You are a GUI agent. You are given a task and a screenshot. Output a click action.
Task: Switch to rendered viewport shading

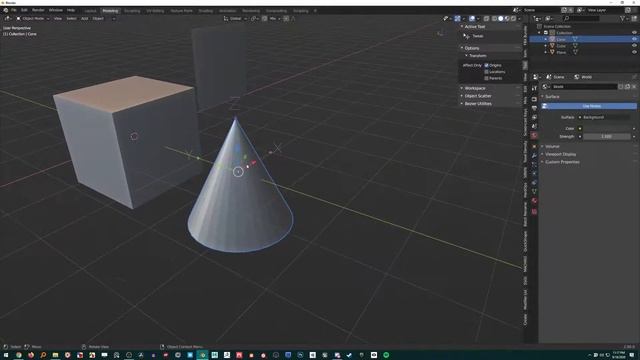[513, 19]
